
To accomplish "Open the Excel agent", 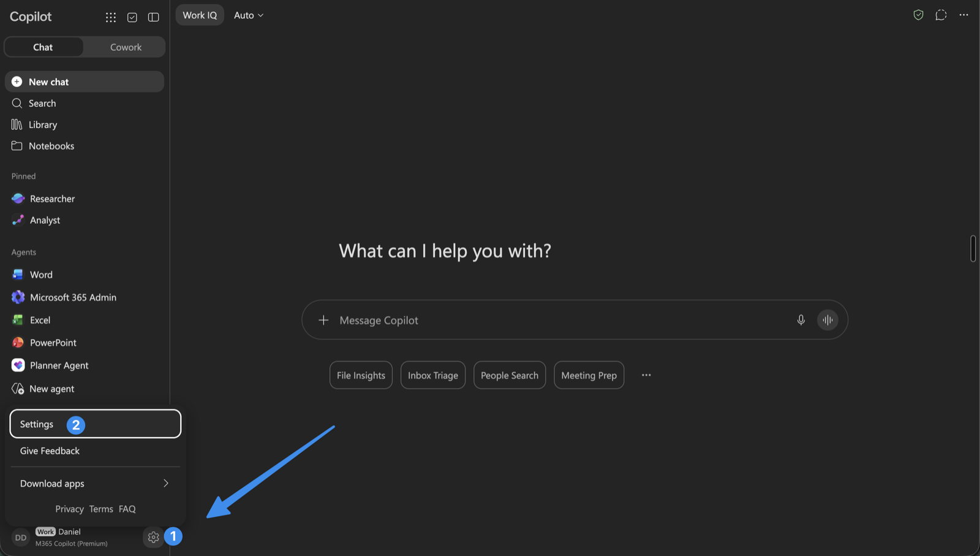I will click(85, 320).
